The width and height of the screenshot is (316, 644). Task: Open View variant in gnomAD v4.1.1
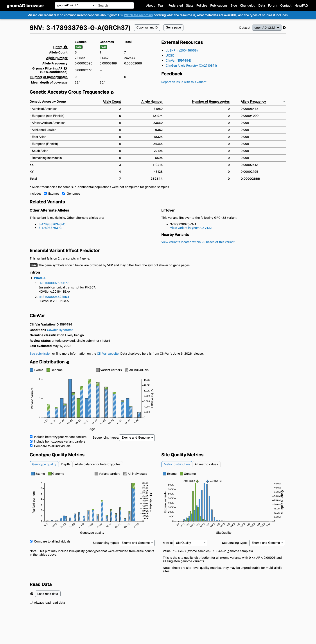191,228
